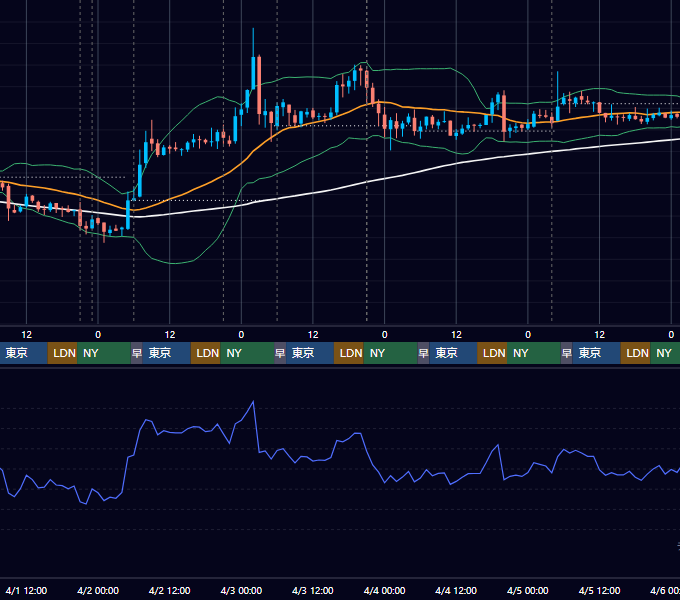The width and height of the screenshot is (680, 600).
Task: Click the 東京 session block on 4/5
Action: coord(596,353)
